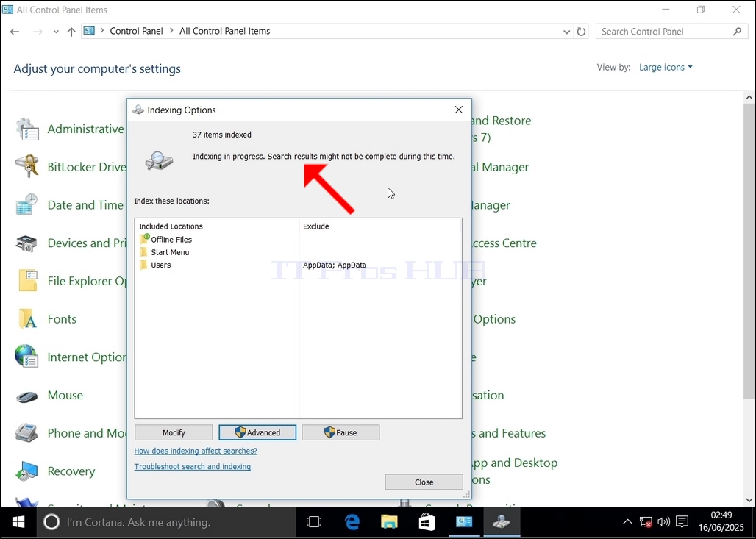Open Administrative Tools icon in Control Panel
756x539 pixels.
click(x=27, y=129)
